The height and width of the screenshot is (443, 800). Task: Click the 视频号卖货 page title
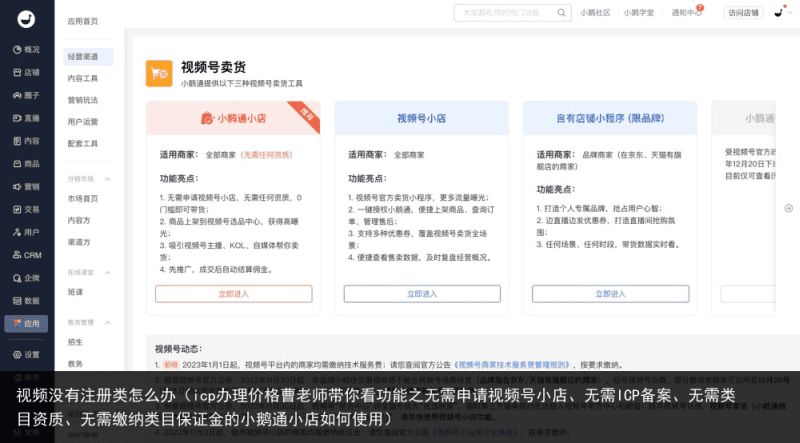pos(213,67)
